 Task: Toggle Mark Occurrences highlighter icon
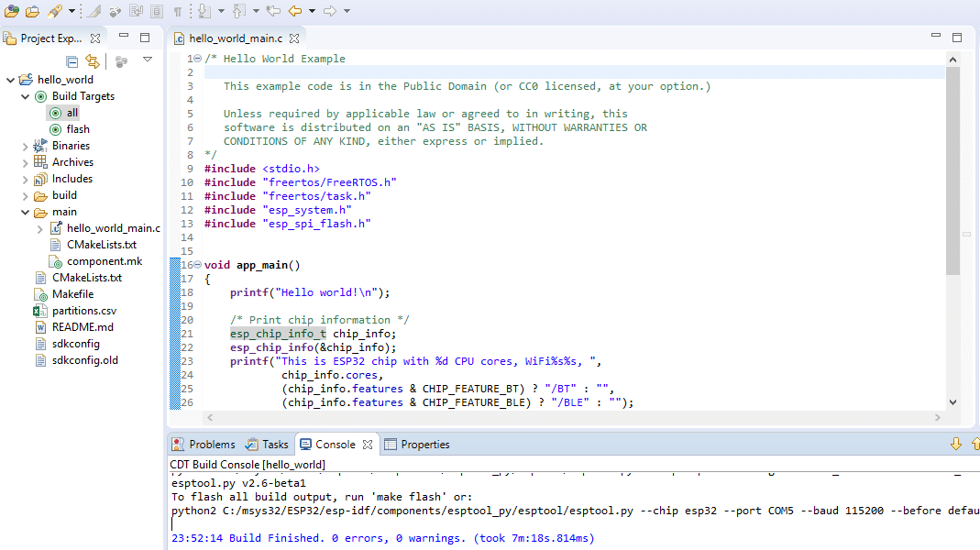[x=94, y=11]
